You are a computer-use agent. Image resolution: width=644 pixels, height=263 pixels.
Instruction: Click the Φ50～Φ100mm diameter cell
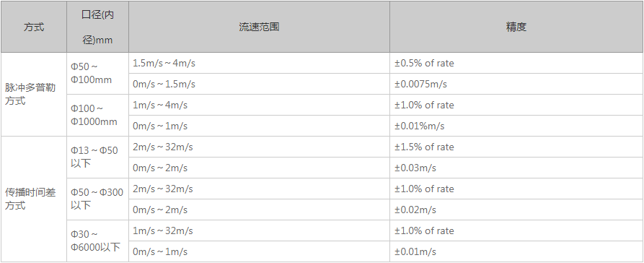click(98, 73)
